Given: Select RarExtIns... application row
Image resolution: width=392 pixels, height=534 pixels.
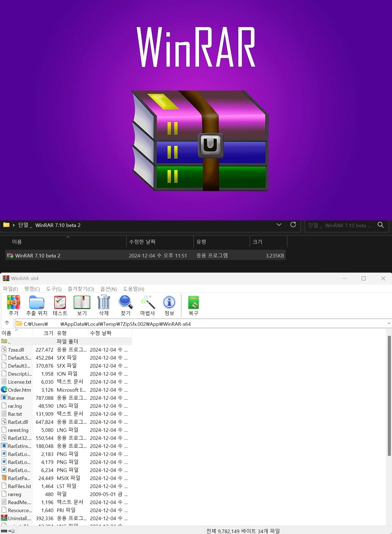Looking at the screenshot, I should click(66, 446).
